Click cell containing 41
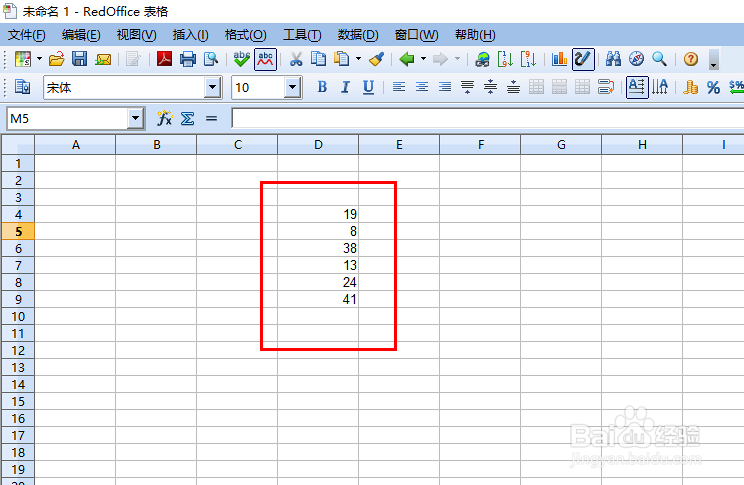 [x=318, y=299]
